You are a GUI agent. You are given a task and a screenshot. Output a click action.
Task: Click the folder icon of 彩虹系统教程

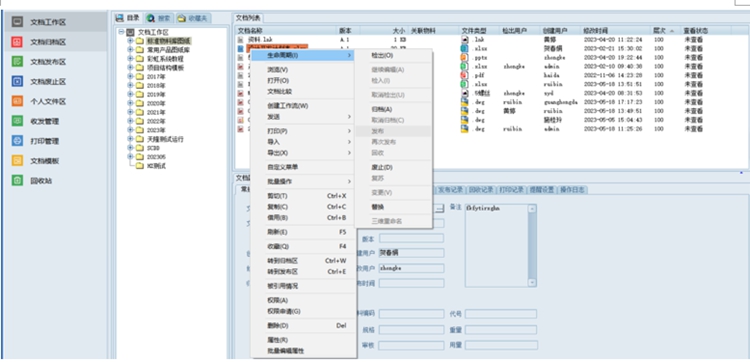[140, 59]
